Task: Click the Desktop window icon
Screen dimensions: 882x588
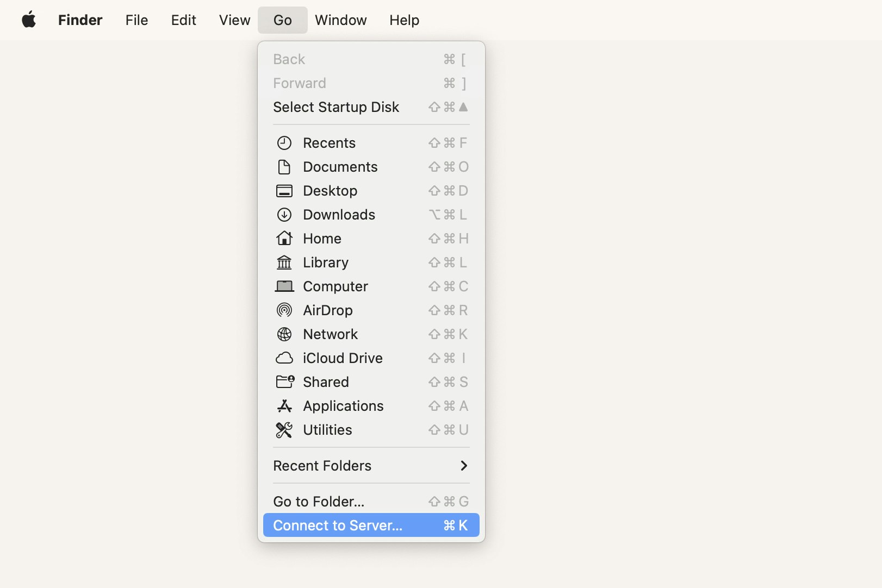Action: pyautogui.click(x=284, y=191)
